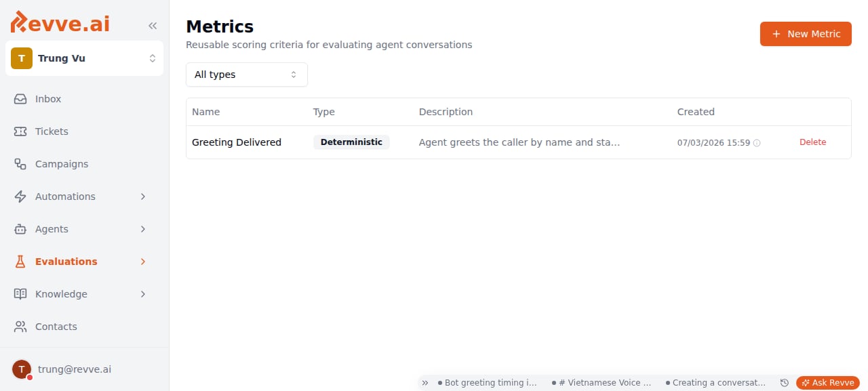Click the Type column header
The width and height of the screenshot is (868, 391).
324,112
